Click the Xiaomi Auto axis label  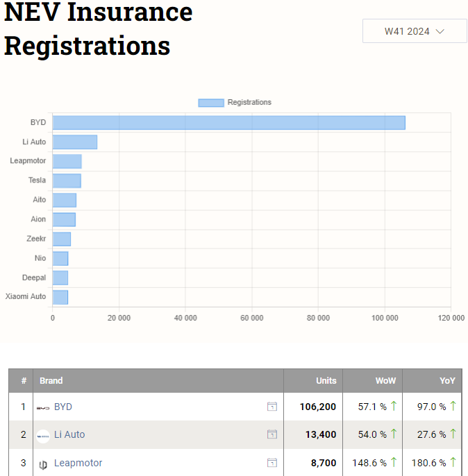(26, 296)
